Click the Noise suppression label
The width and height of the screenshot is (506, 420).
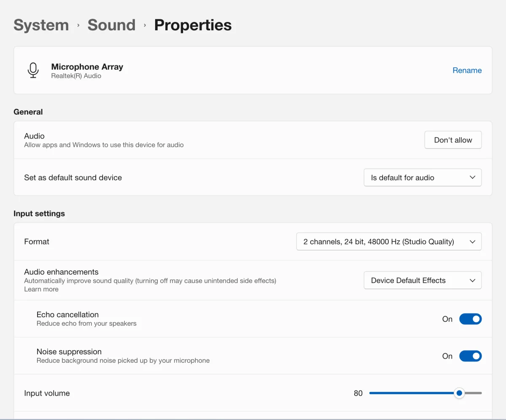[69, 352]
